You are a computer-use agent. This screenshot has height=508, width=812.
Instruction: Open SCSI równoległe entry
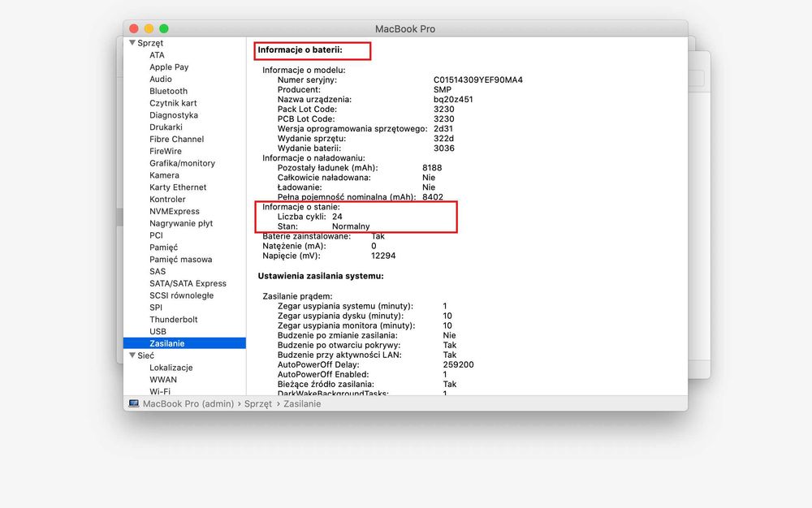tap(181, 295)
